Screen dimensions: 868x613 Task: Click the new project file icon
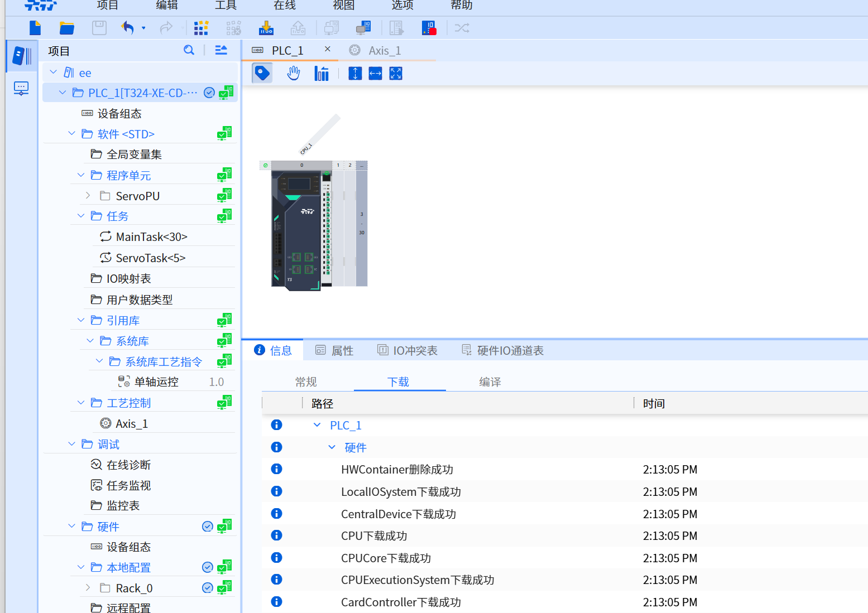click(35, 28)
